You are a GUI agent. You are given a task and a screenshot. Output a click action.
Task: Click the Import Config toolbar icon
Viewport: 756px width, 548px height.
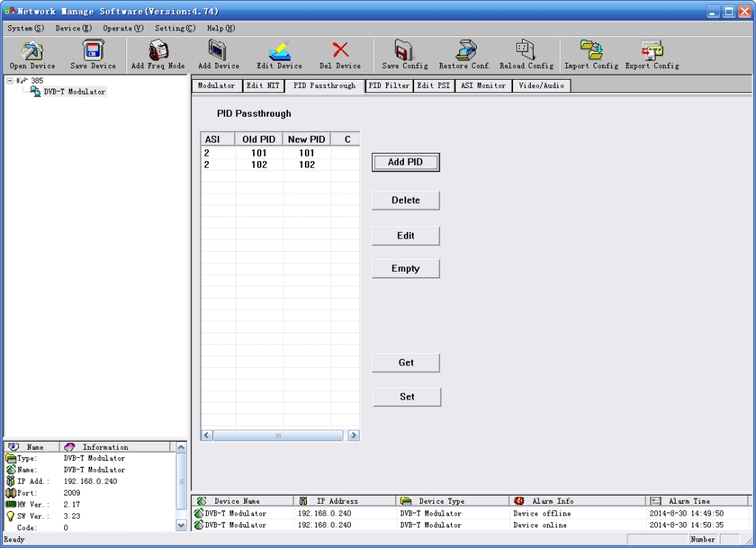(591, 50)
